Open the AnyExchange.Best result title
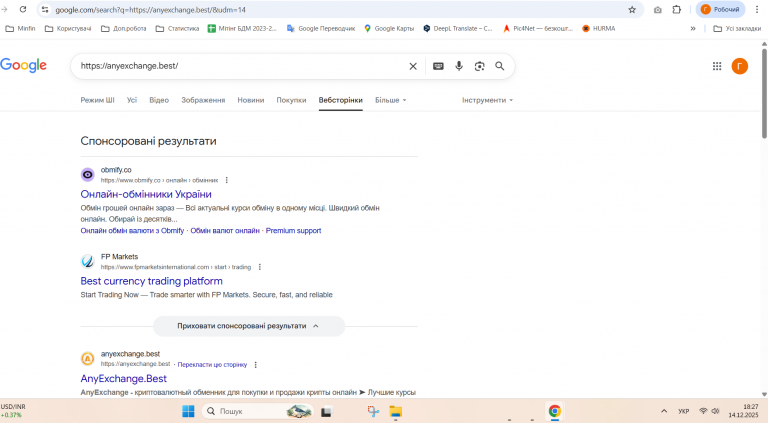This screenshot has height=423, width=768. click(123, 378)
